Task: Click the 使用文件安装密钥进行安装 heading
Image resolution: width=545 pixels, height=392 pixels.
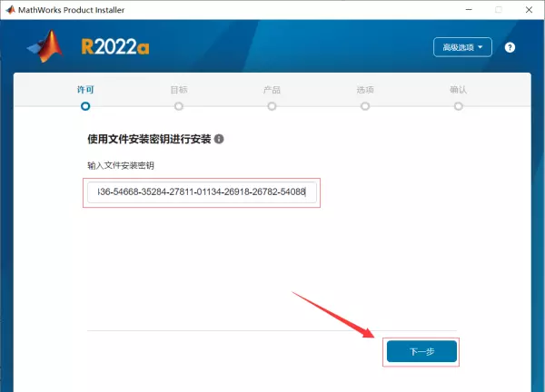Action: coord(149,139)
